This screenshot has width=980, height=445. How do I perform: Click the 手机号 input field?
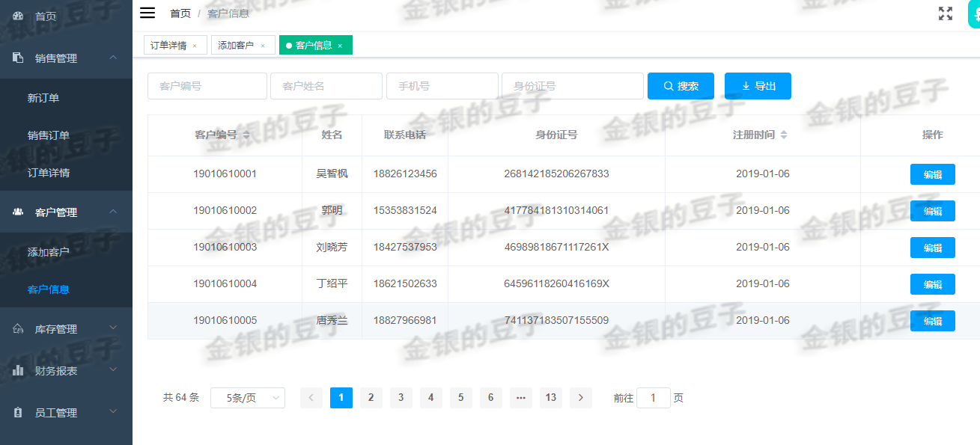click(x=442, y=86)
